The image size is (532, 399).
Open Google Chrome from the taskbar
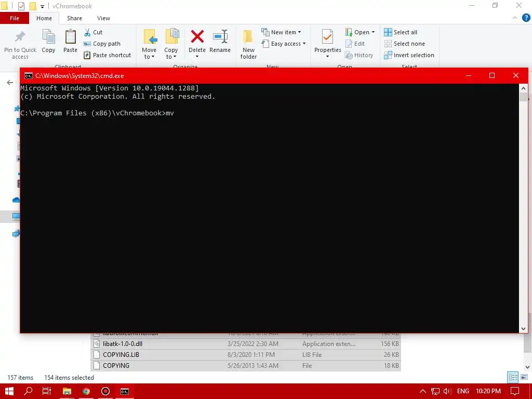86,391
